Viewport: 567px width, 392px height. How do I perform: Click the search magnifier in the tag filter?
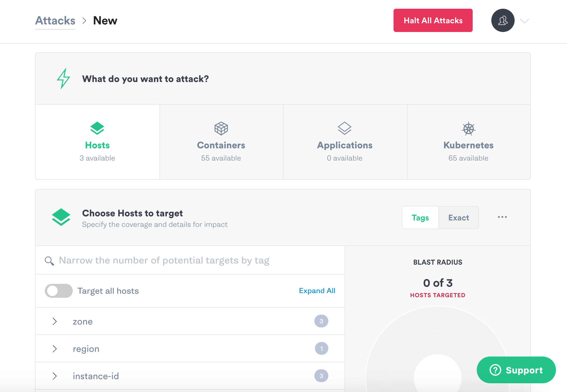tap(49, 260)
